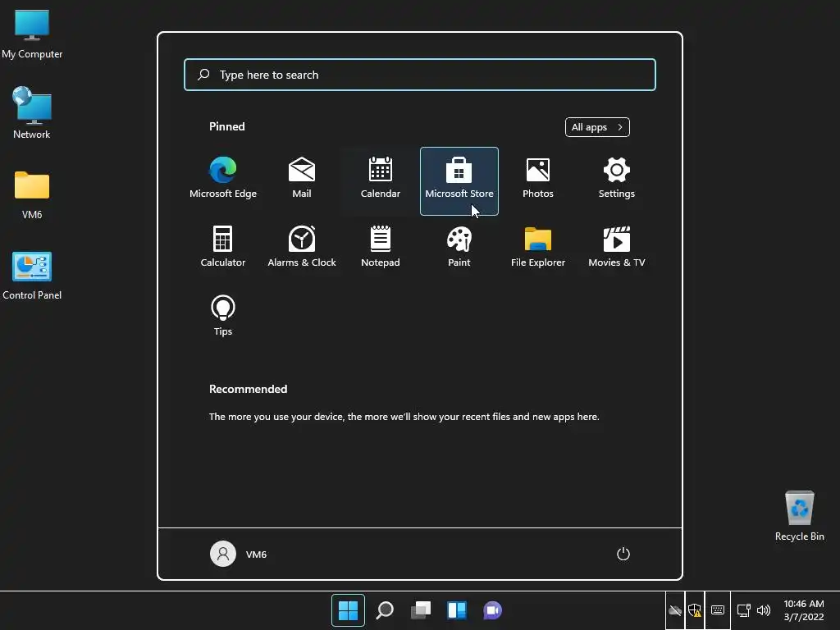The width and height of the screenshot is (840, 630).
Task: Click the Pinned section heading
Action: (x=227, y=126)
